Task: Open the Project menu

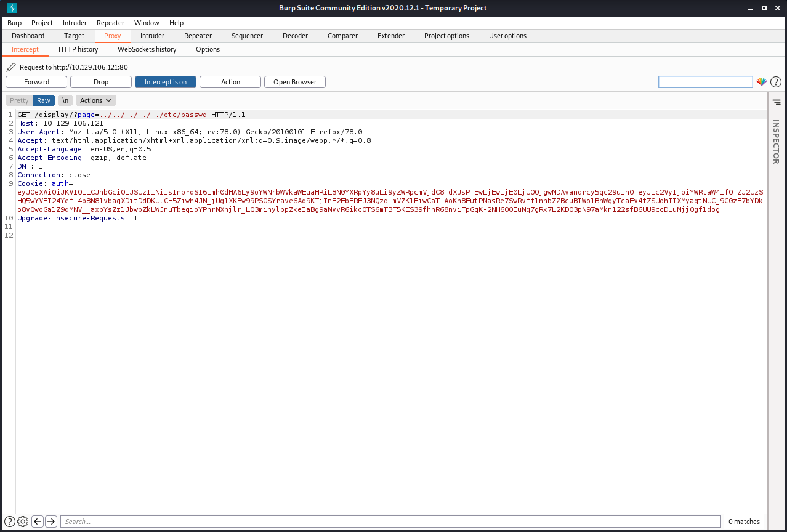Action: (42, 23)
